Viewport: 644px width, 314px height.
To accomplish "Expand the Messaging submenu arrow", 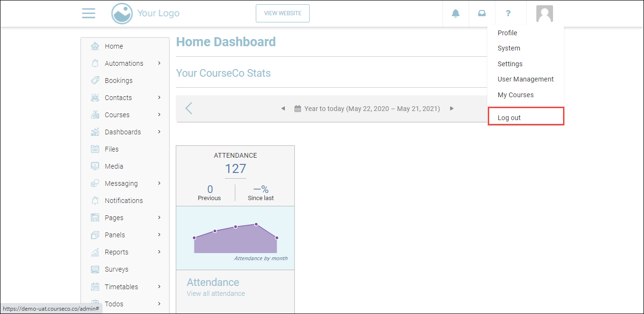I will pyautogui.click(x=159, y=183).
